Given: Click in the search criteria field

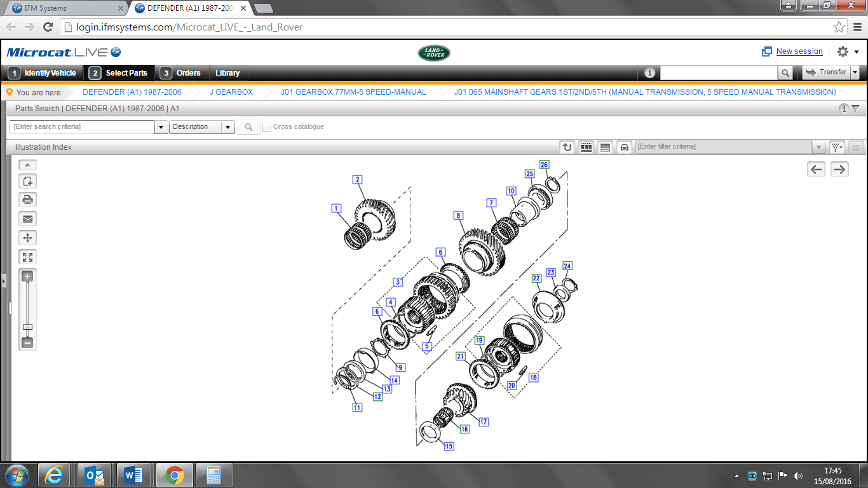Looking at the screenshot, I should [83, 127].
